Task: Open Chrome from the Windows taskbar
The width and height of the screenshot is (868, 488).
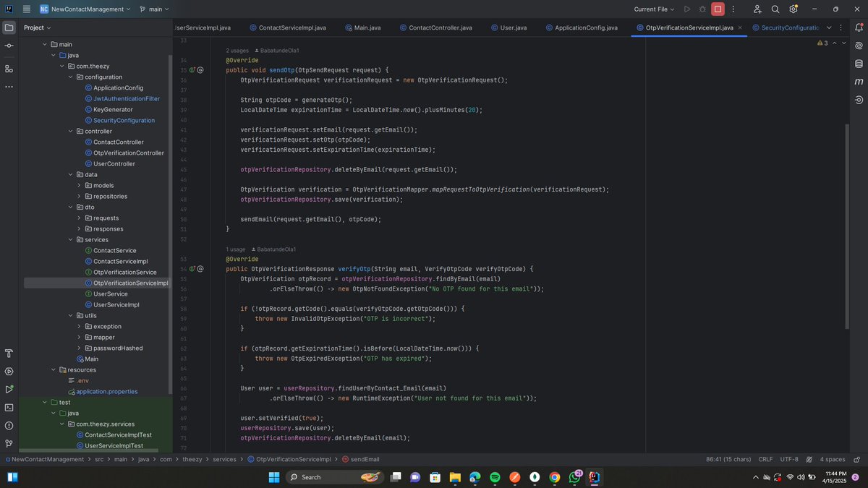Action: (x=554, y=477)
